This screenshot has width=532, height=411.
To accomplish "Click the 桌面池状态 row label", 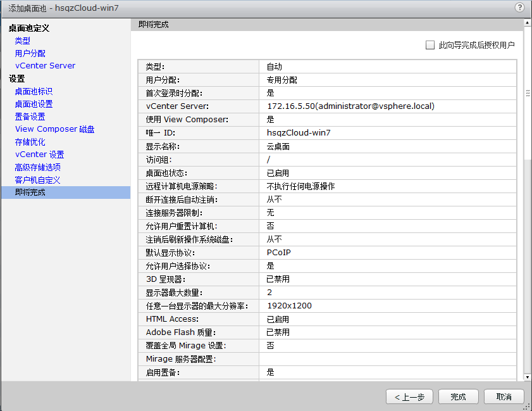I will pos(166,173).
